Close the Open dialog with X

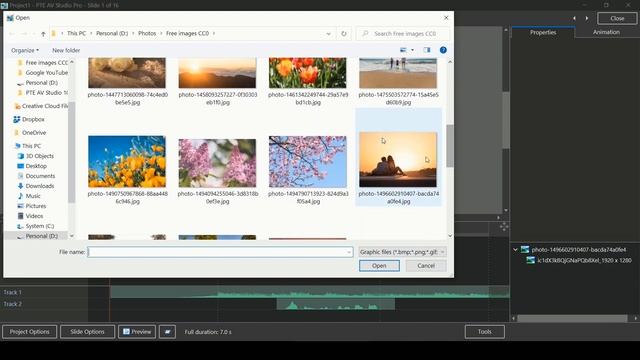pyautogui.click(x=446, y=18)
